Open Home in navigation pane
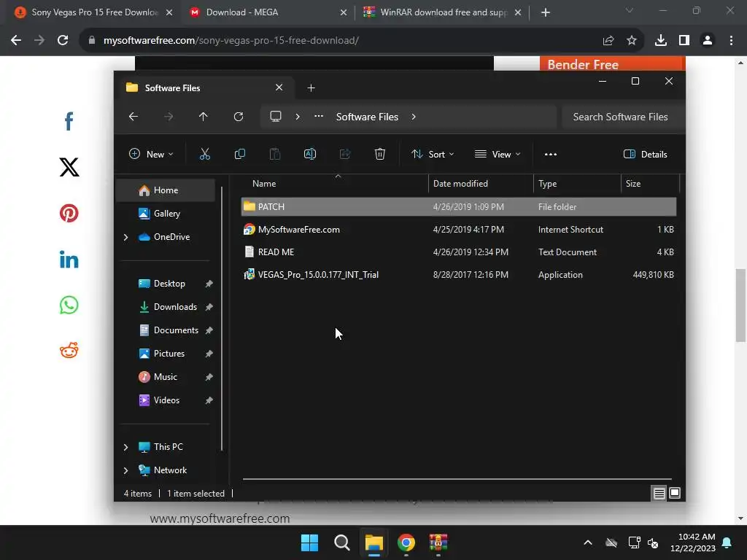Screen dimensions: 747x560 tap(166, 190)
